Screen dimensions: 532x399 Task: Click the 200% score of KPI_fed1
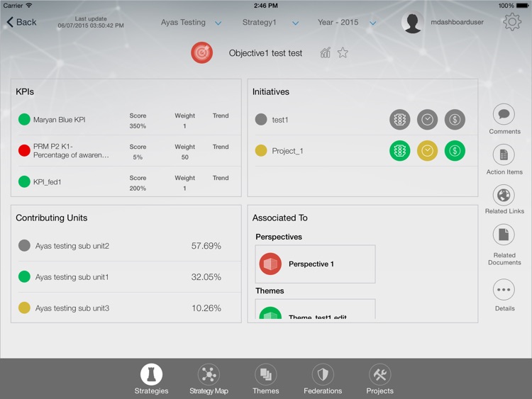[x=138, y=189]
